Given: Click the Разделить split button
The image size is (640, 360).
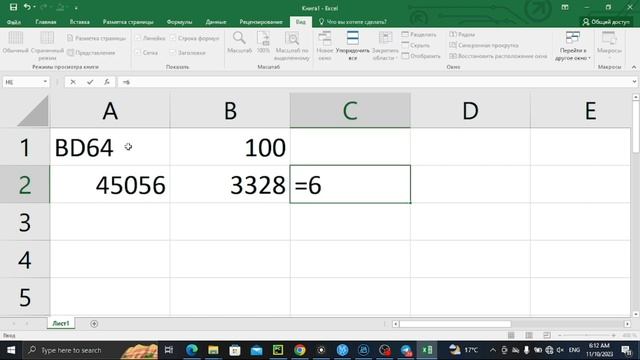Looking at the screenshot, I should 419,35.
